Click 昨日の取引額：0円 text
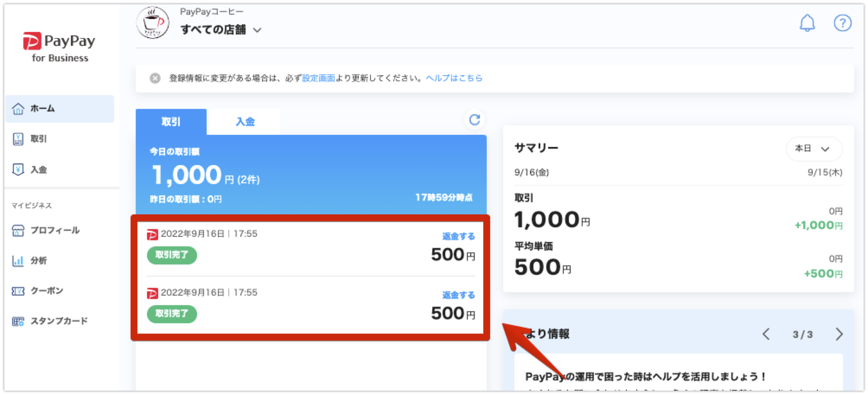The height and width of the screenshot is (395, 868). click(x=186, y=199)
